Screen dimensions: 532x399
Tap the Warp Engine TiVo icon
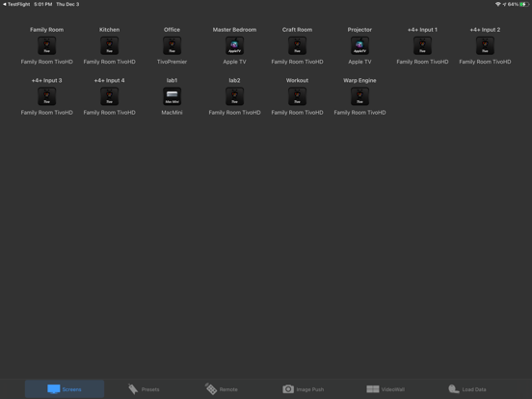click(x=359, y=96)
